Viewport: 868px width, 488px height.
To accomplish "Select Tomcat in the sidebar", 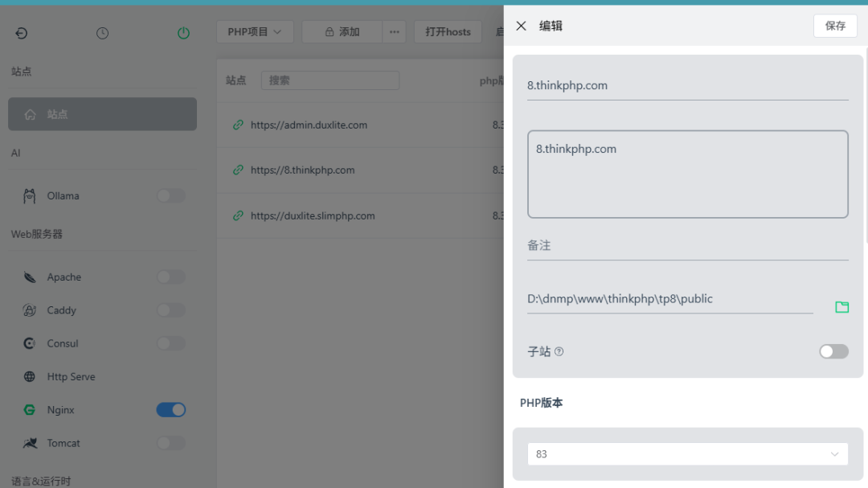I will [x=63, y=443].
